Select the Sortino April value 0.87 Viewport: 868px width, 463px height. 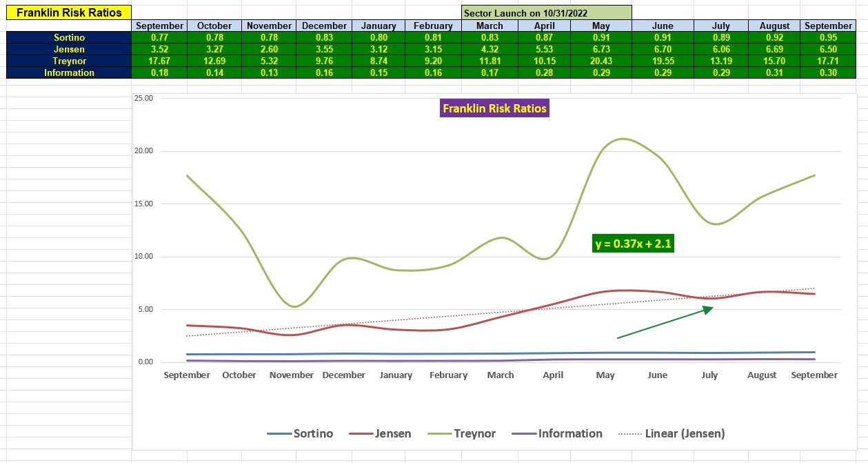click(x=543, y=37)
